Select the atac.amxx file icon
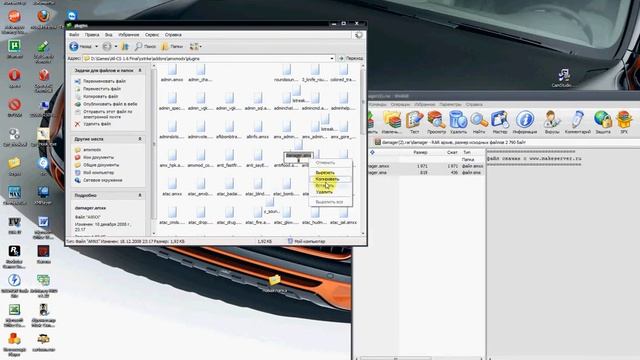 [172, 184]
